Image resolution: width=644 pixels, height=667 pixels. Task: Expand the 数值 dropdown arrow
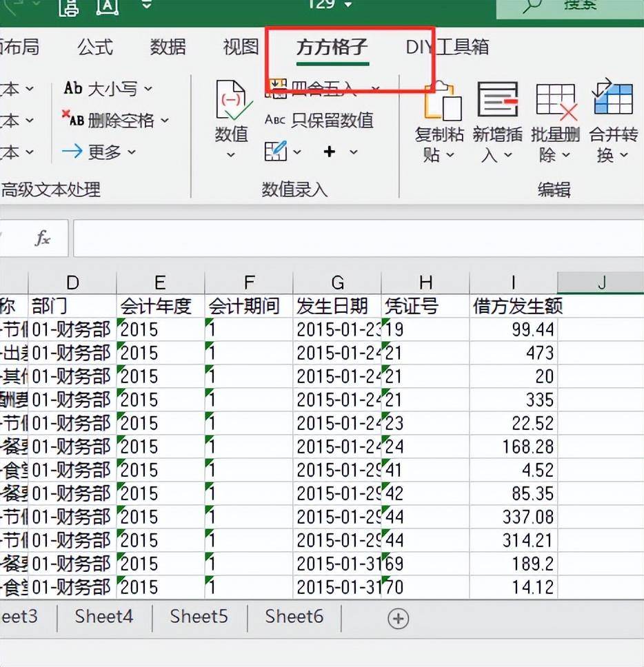point(231,155)
